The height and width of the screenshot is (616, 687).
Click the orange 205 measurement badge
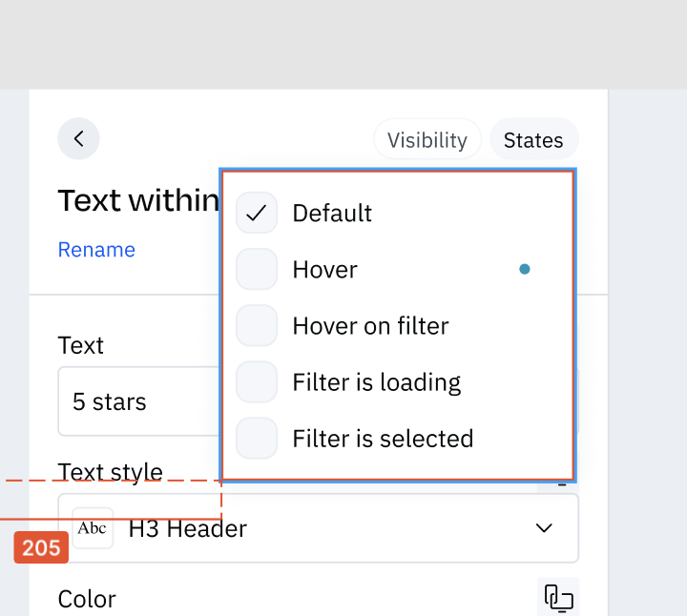[x=41, y=547]
